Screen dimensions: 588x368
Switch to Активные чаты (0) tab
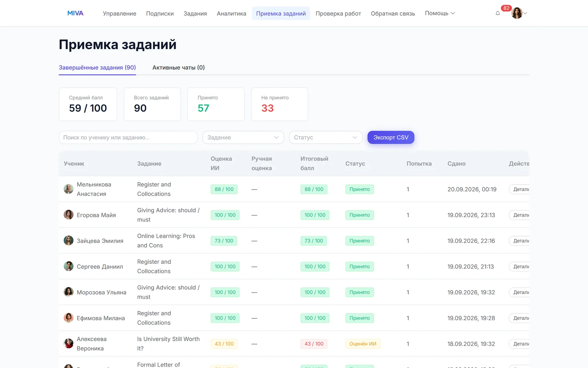point(179,68)
